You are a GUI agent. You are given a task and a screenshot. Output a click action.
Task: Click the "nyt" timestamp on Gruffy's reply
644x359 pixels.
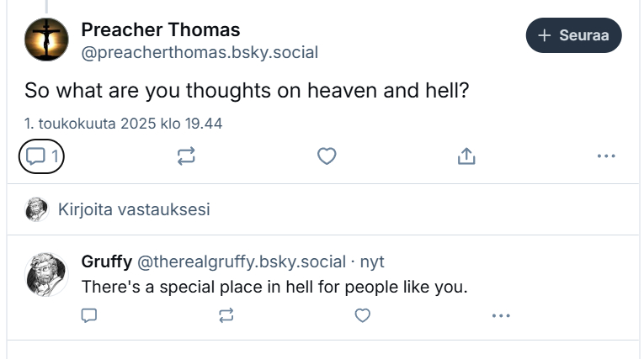(372, 261)
